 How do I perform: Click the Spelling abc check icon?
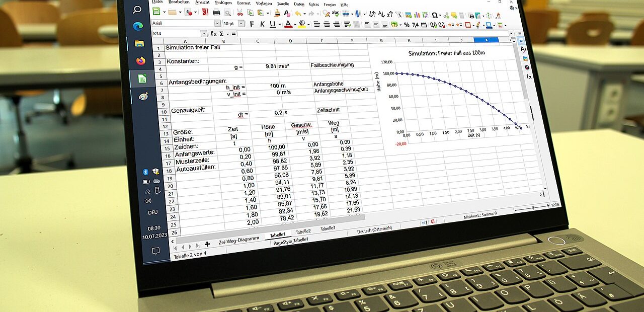pyautogui.click(x=336, y=13)
